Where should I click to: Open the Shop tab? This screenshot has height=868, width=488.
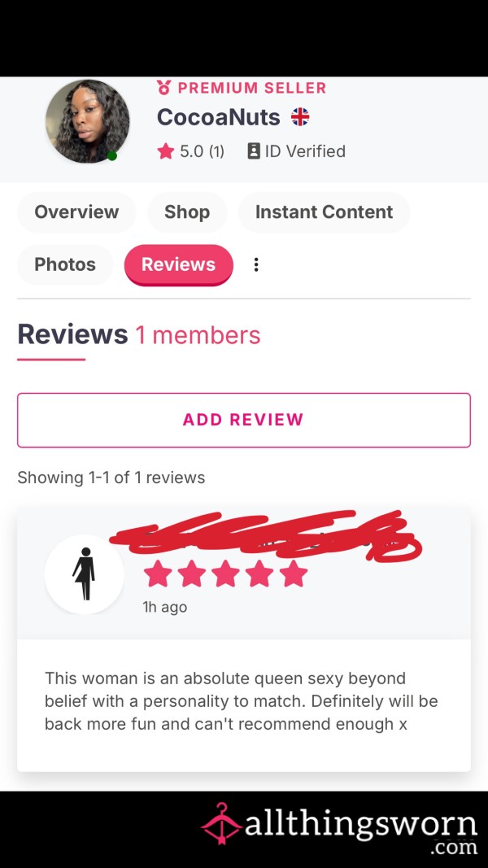tap(187, 212)
